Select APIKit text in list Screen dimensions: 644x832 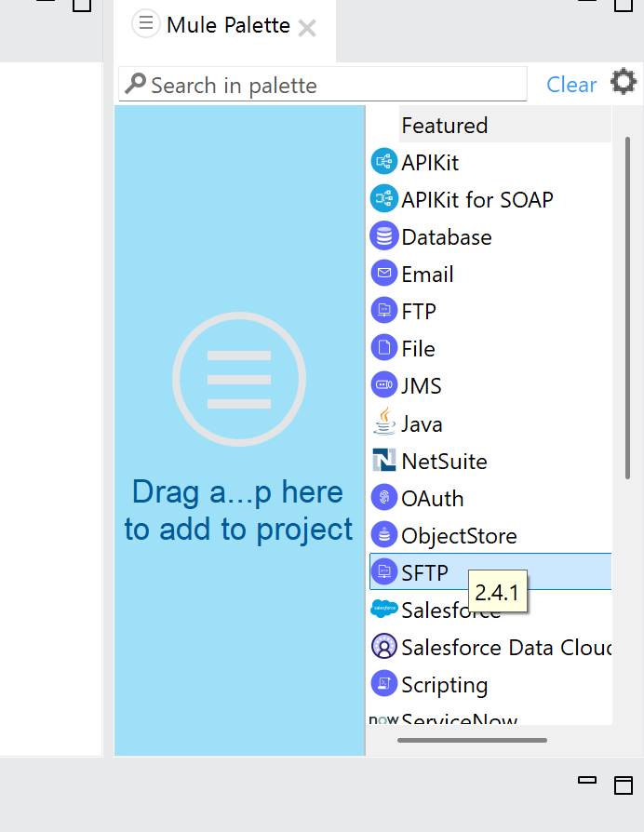pyautogui.click(x=430, y=162)
